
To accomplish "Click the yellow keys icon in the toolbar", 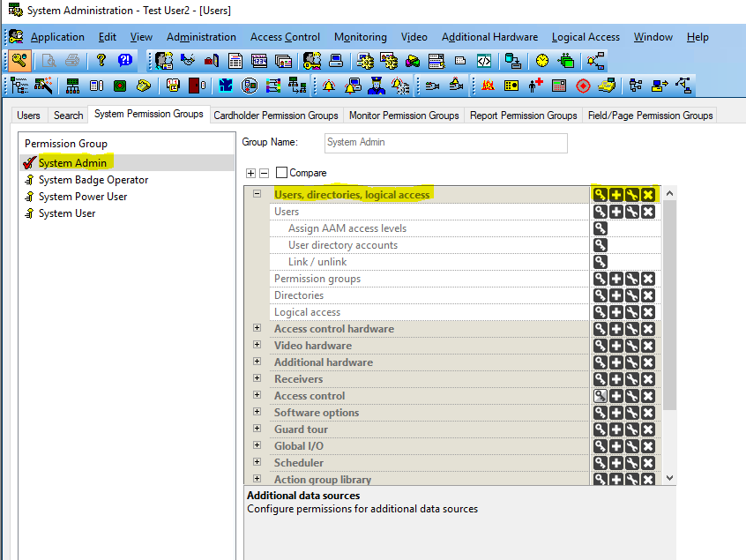I will pos(19,61).
